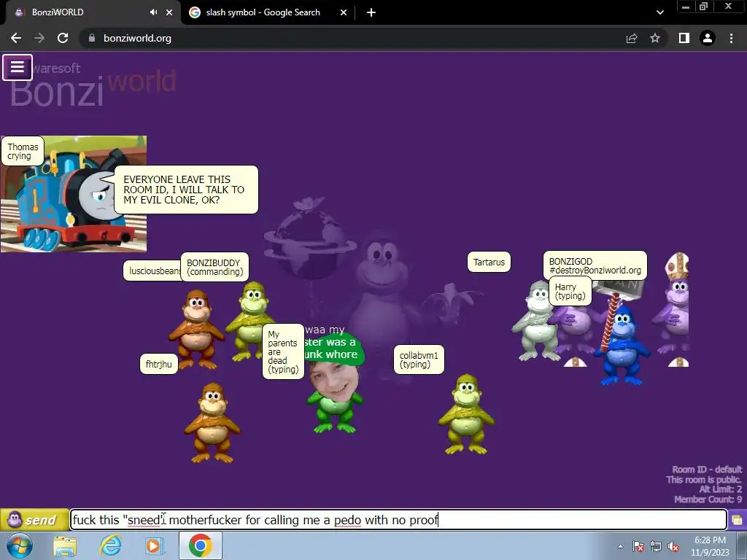The image size is (747, 560).
Task: Click the Action Center flag tray icon
Action: [638, 546]
